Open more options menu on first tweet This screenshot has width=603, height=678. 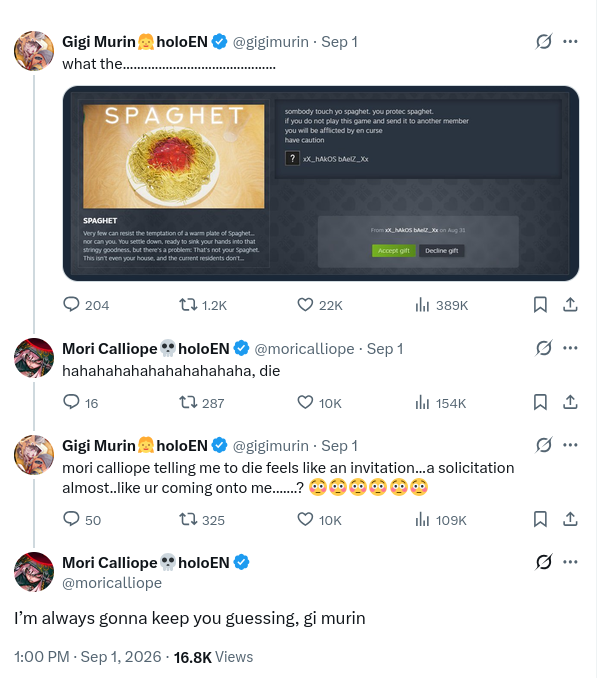(x=570, y=42)
